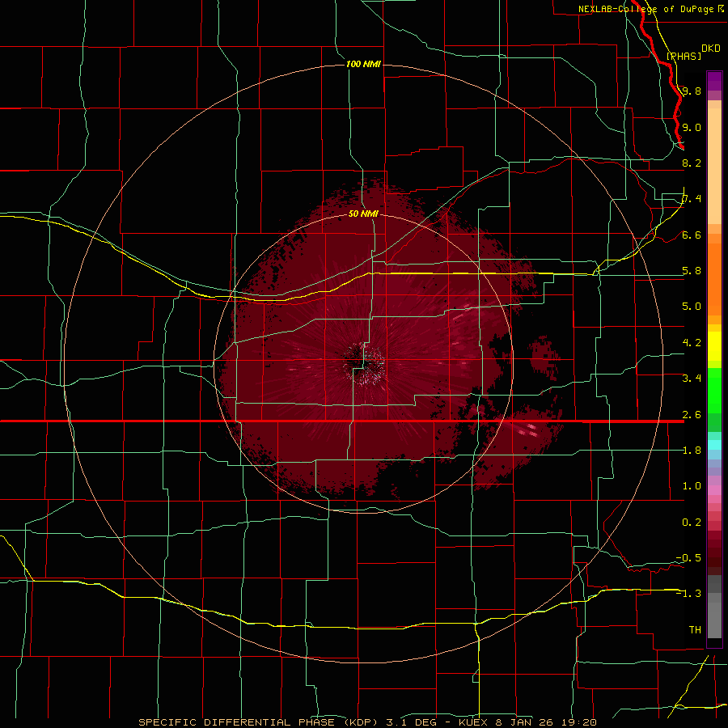Image resolution: width=728 pixels, height=728 pixels.
Task: Click the dark orange segment of the color bar
Action: click(x=714, y=278)
